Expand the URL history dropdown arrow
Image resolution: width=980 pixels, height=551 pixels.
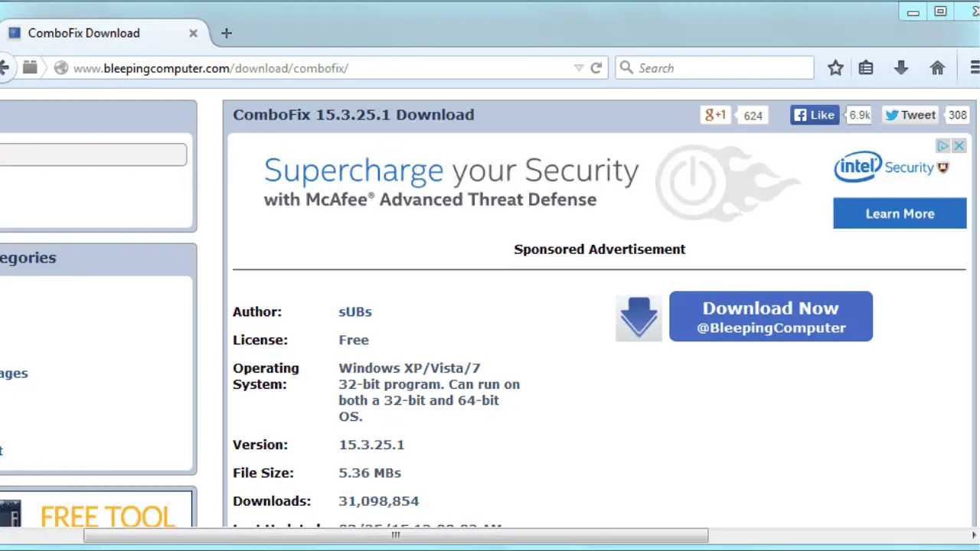[x=580, y=68]
